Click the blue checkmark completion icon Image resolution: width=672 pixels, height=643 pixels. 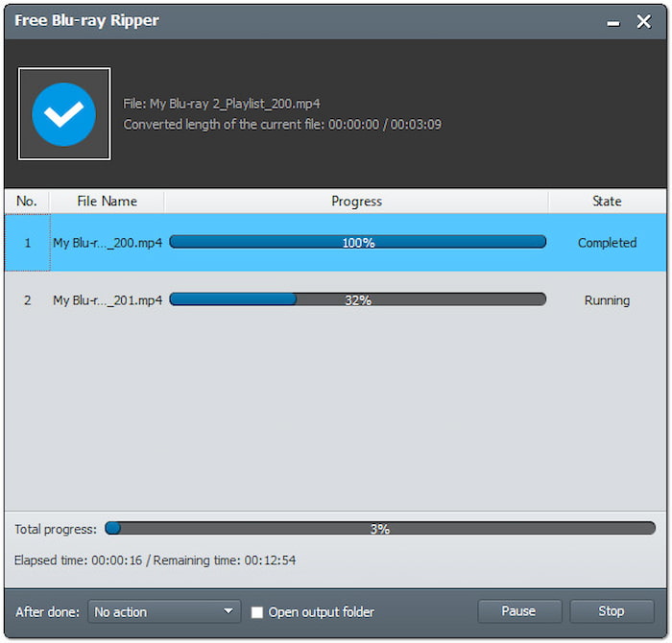pos(63,114)
